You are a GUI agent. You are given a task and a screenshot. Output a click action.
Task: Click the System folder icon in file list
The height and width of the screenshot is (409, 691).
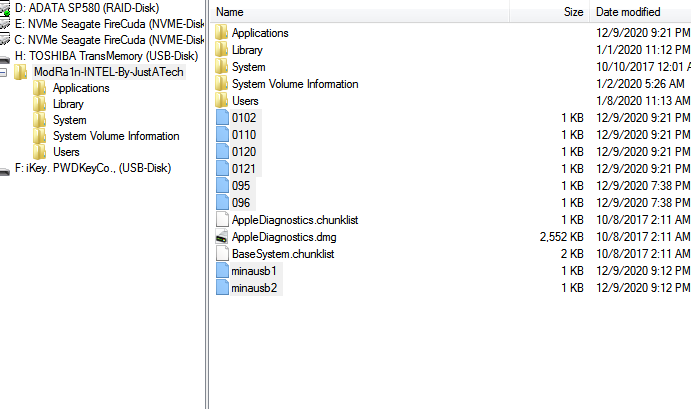(x=222, y=67)
